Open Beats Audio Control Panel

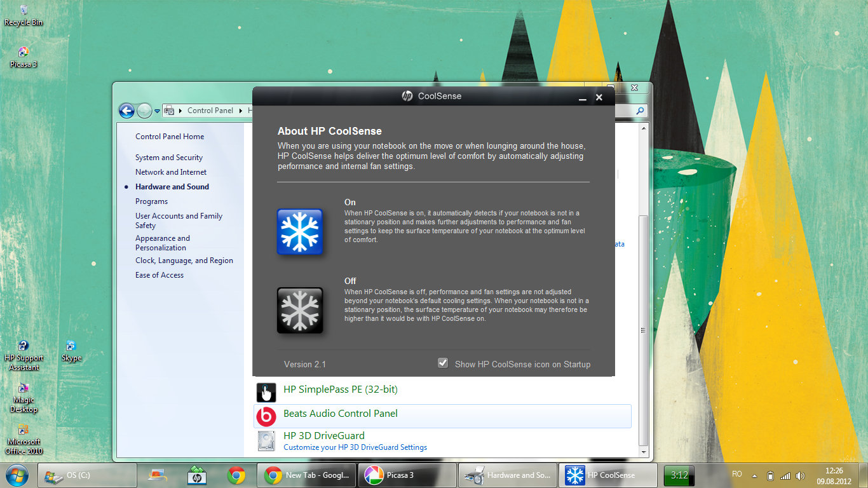click(x=341, y=414)
